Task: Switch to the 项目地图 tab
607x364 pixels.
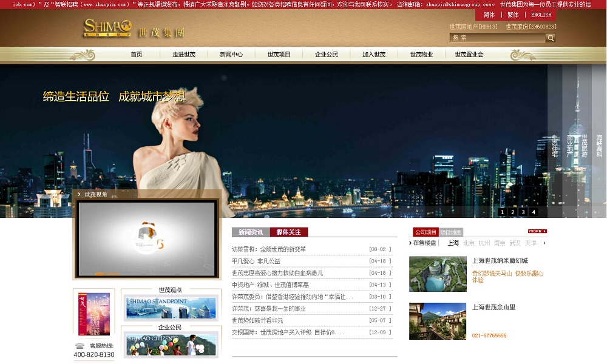Action: click(451, 232)
